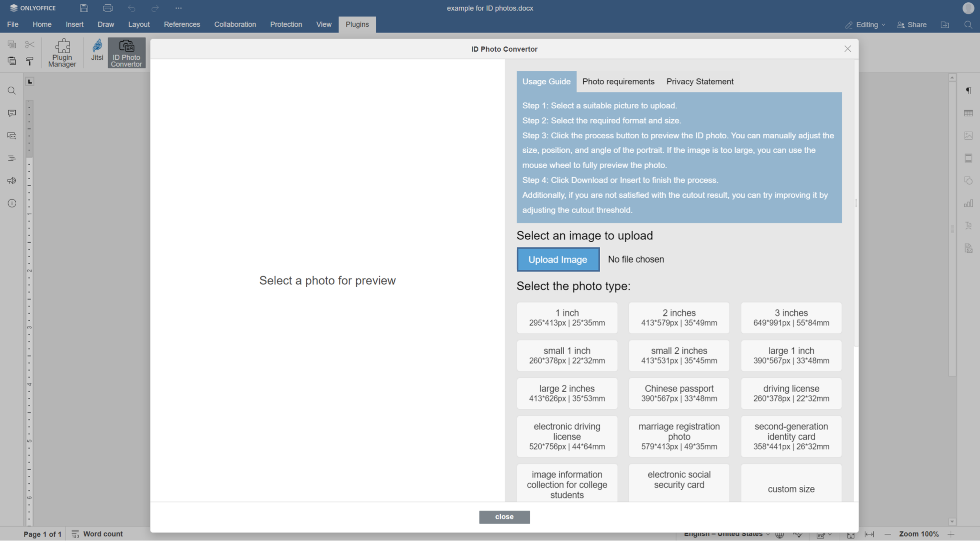
Task: Open the Plugin Manager
Action: click(x=62, y=52)
